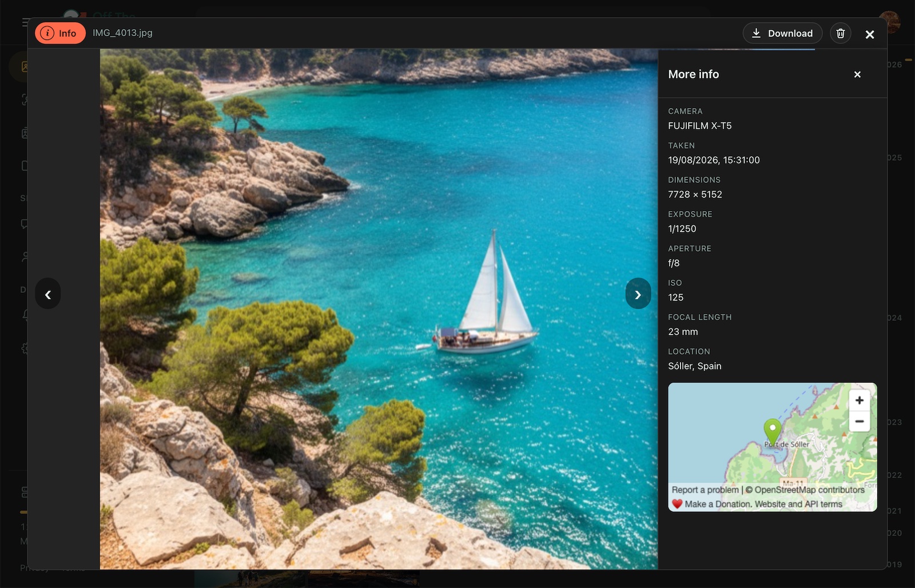This screenshot has width=915, height=588.
Task: Open OpenStreetMap contributors link
Action: [809, 490]
